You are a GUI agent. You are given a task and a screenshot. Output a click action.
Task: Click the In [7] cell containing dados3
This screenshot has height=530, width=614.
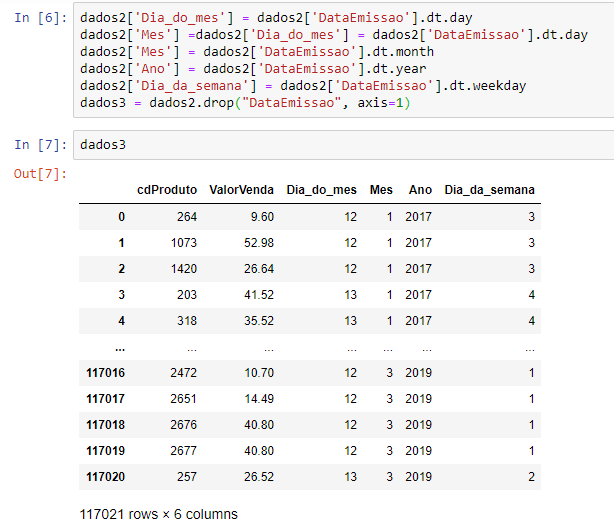point(340,145)
